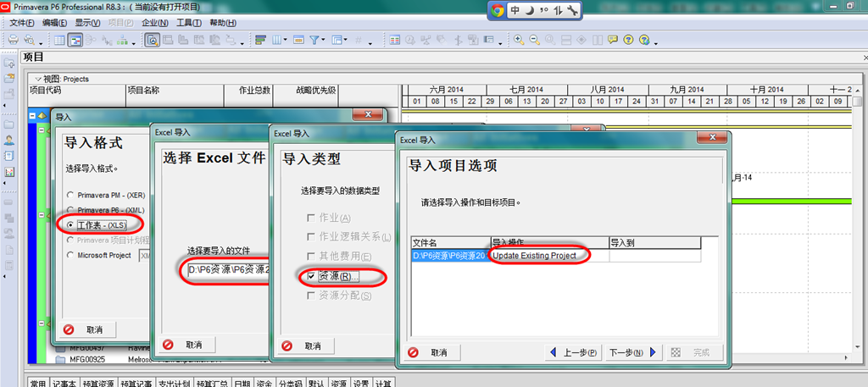
Task: Select the Microsoft Project radio button
Action: pyautogui.click(x=70, y=256)
